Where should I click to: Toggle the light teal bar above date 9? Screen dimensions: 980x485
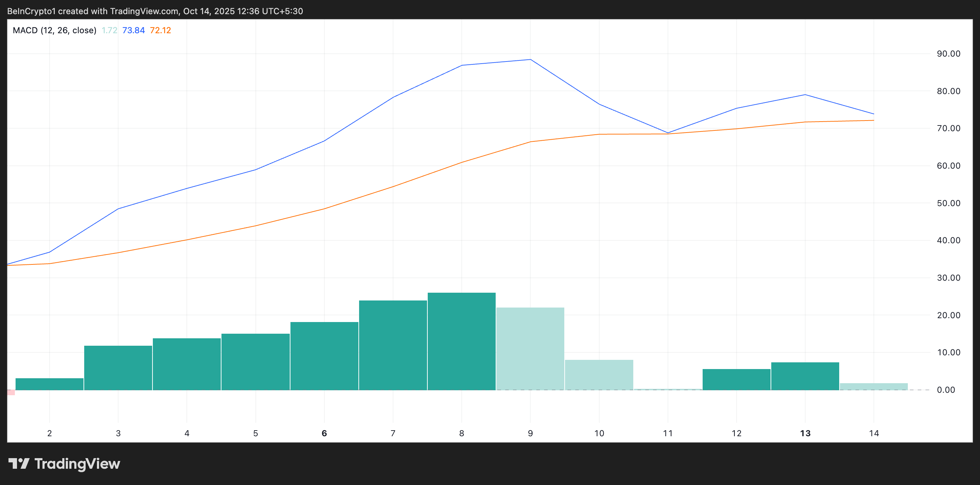tap(530, 350)
